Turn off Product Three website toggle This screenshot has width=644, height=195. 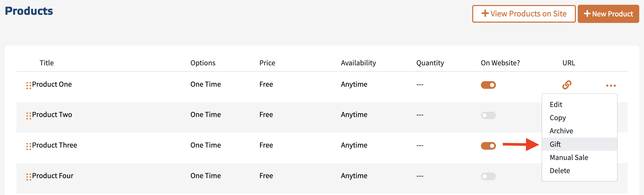pyautogui.click(x=488, y=146)
